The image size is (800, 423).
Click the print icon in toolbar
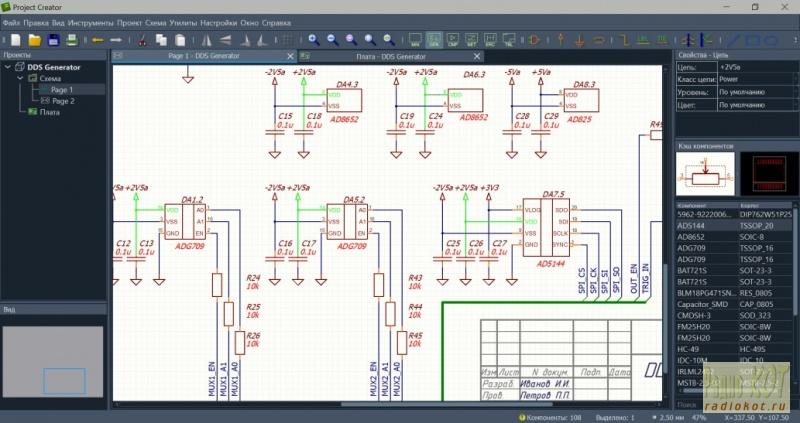tap(72, 40)
